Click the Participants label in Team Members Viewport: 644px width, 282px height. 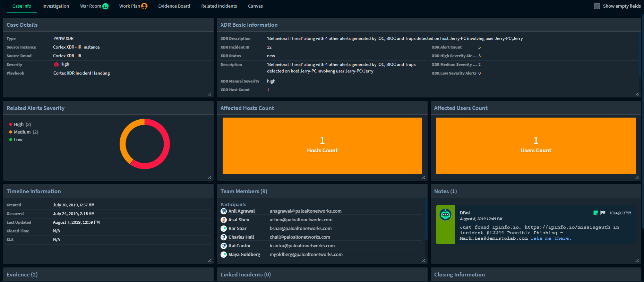tap(233, 204)
